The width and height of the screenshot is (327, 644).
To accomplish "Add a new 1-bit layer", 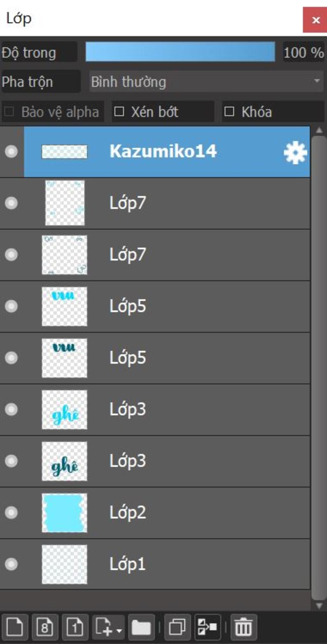I will (x=75, y=627).
